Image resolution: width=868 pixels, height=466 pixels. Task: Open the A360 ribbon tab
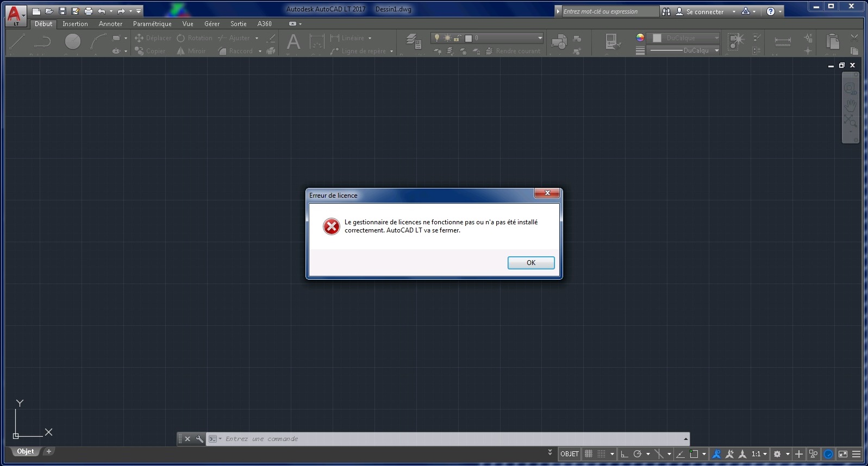(264, 24)
